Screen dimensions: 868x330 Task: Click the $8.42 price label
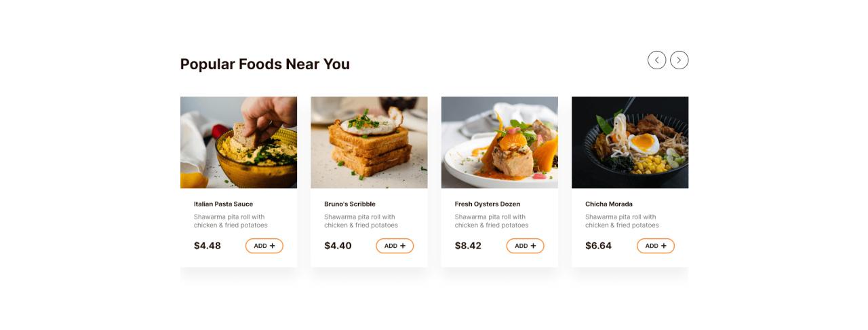(x=468, y=246)
